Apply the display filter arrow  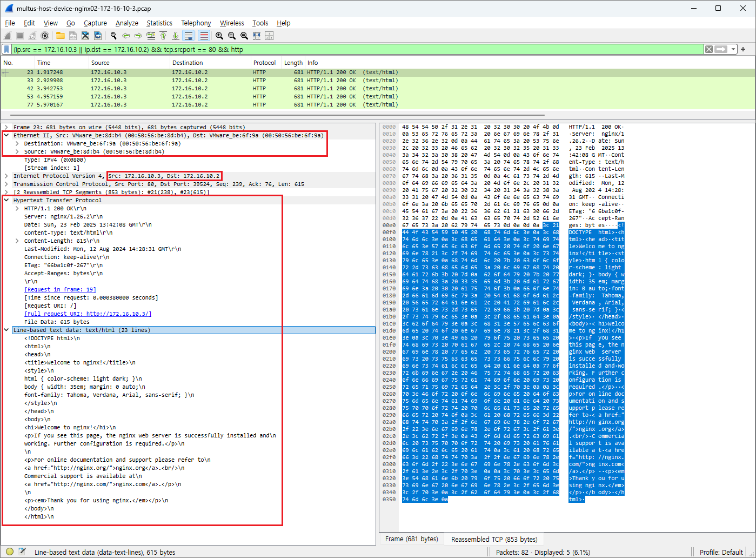(x=721, y=49)
